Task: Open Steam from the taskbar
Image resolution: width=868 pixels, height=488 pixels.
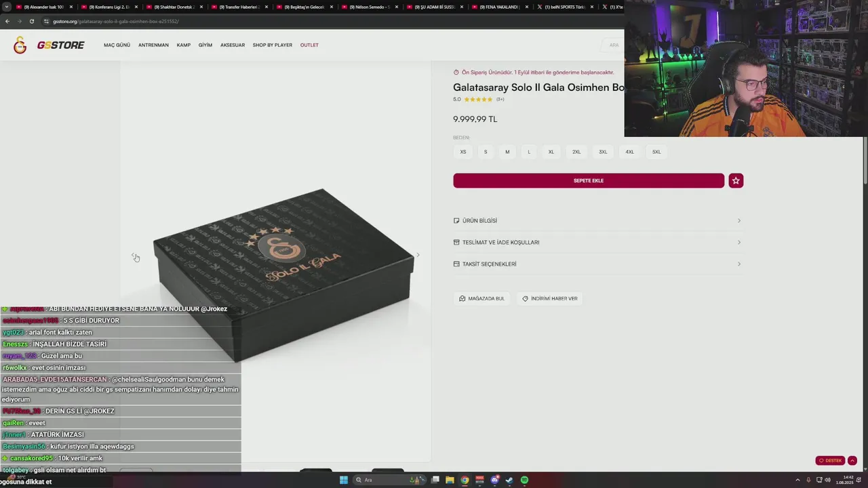Action: coord(509,480)
